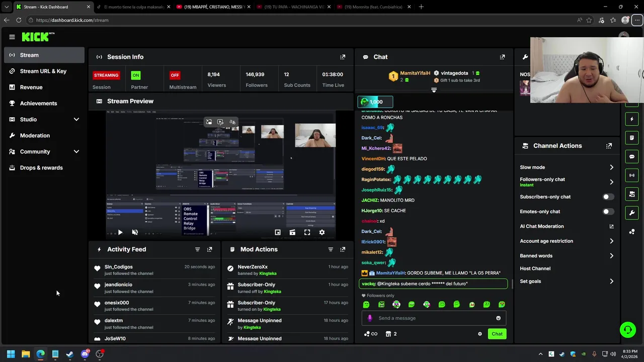The width and height of the screenshot is (644, 362).
Task: Toggle Subscribers-only chat switch
Action: pos(608,197)
